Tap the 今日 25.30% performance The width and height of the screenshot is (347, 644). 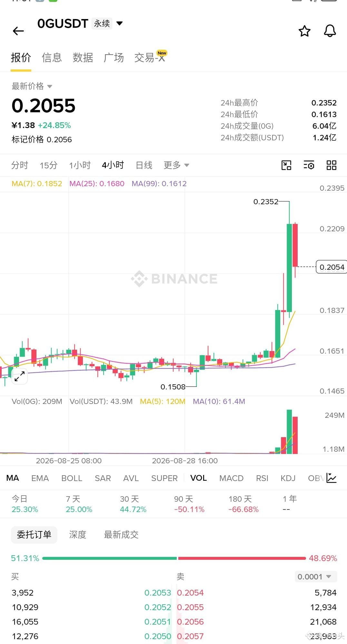click(25, 504)
